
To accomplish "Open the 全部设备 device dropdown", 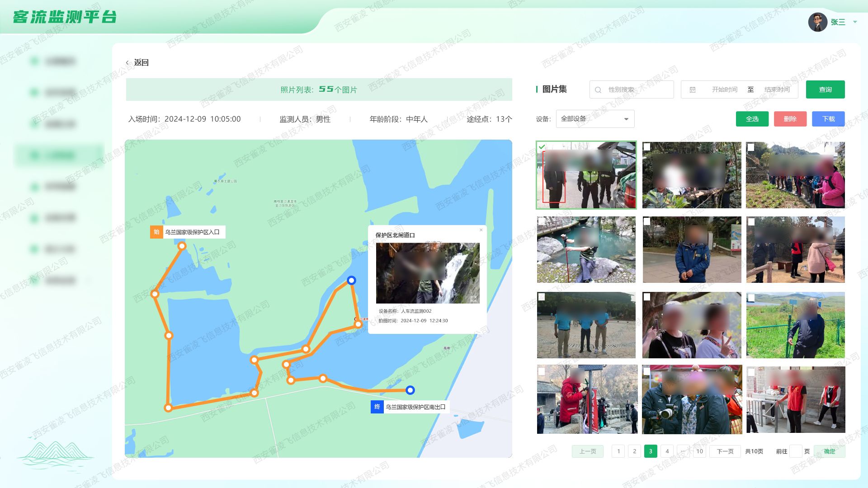I will point(594,119).
